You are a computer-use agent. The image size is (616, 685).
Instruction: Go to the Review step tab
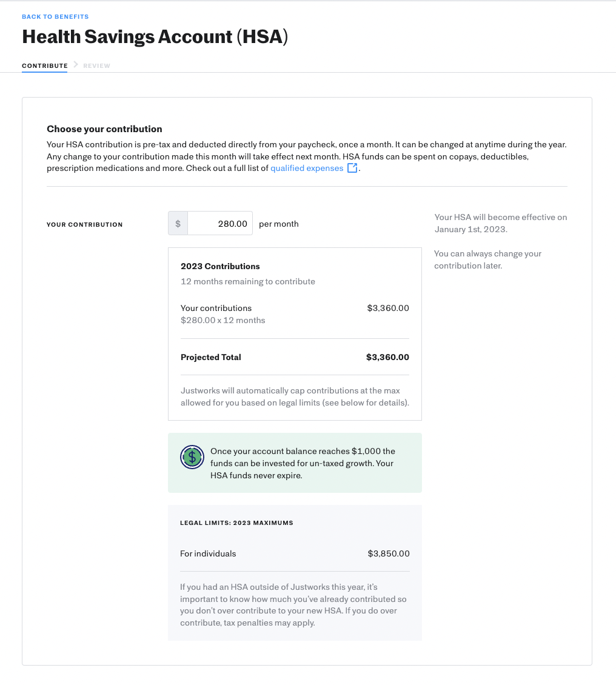(97, 65)
